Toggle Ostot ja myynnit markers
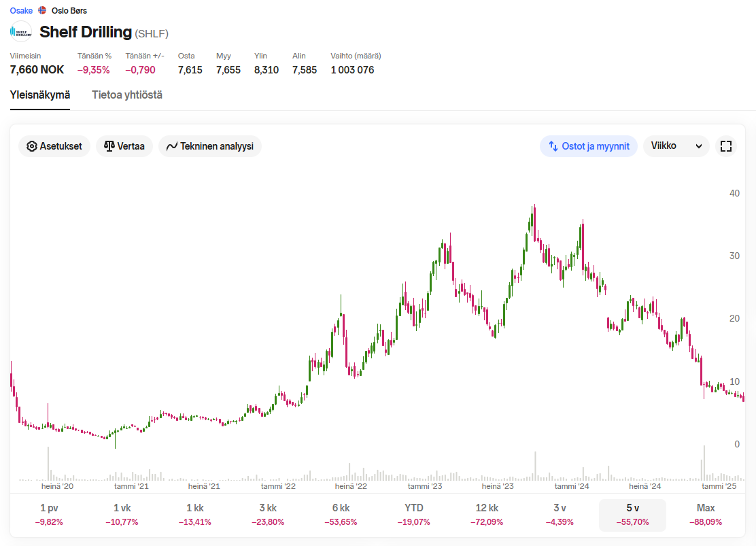Viewport: 756px width, 546px height. click(x=588, y=146)
